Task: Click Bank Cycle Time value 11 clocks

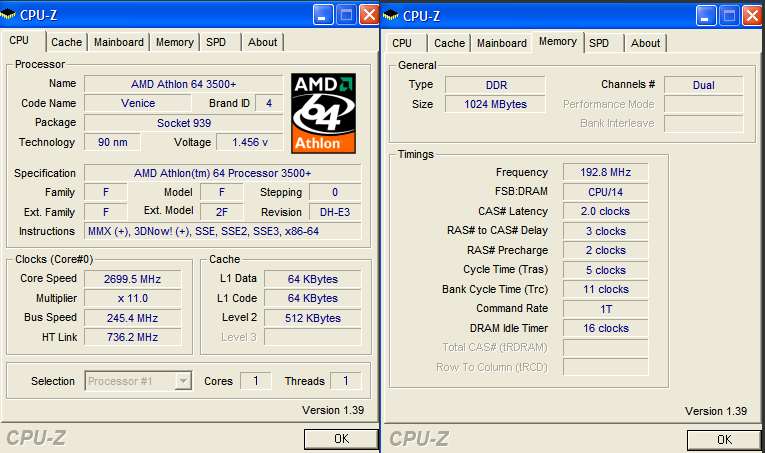Action: [605, 289]
